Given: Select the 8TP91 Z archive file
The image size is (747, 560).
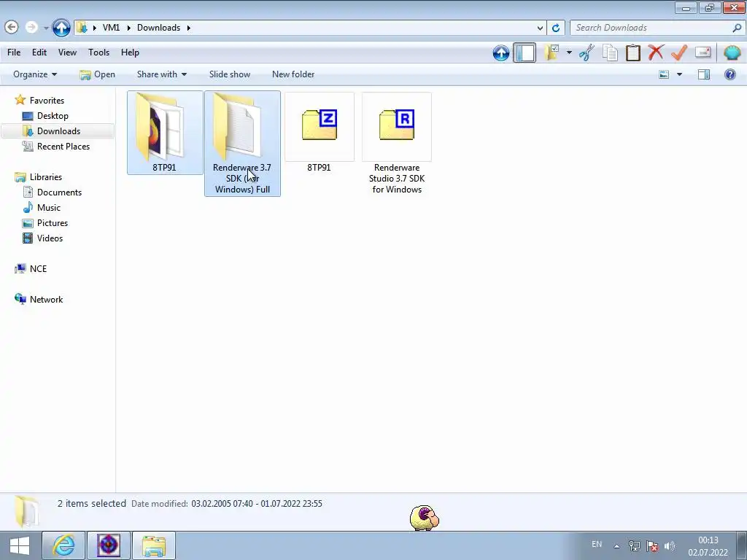Looking at the screenshot, I should (320, 133).
